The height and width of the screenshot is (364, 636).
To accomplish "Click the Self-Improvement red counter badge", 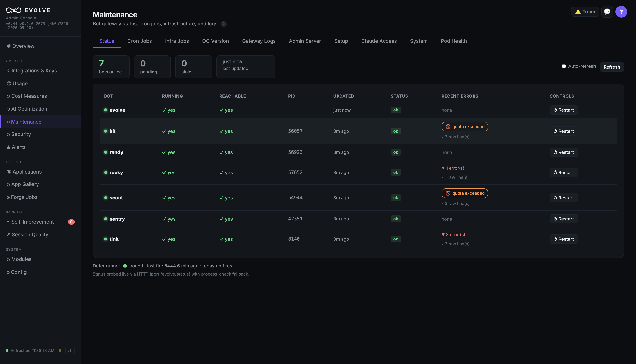I will 71,222.
